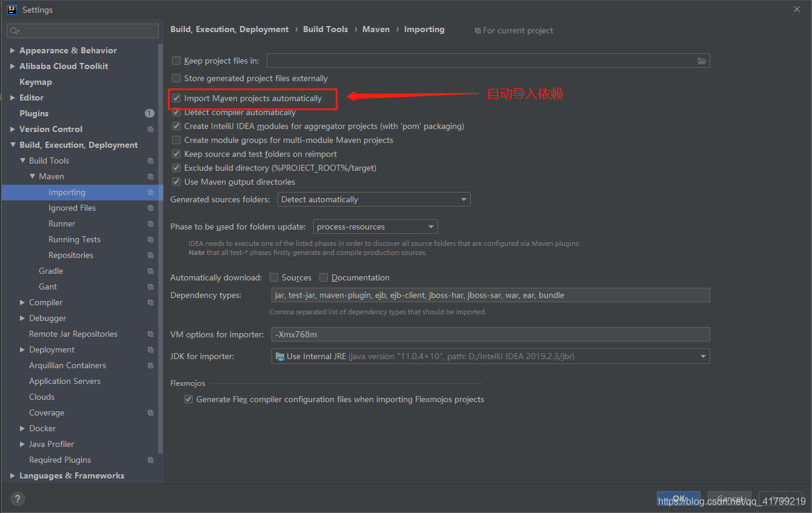Enable Create module groups for multi-module projects
Image resolution: width=812 pixels, height=513 pixels.
click(176, 140)
